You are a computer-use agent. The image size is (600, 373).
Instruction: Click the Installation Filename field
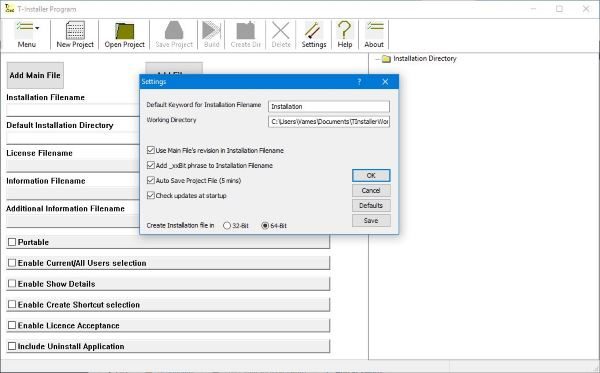pyautogui.click(x=73, y=110)
